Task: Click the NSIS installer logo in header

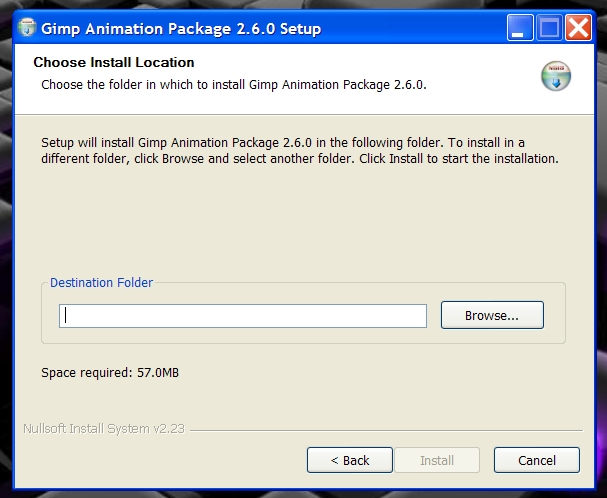Action: [556, 76]
